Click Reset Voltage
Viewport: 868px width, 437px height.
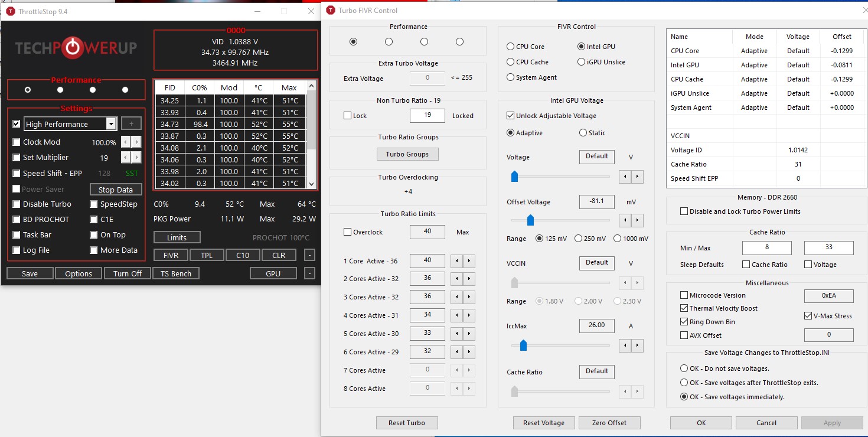pyautogui.click(x=544, y=423)
